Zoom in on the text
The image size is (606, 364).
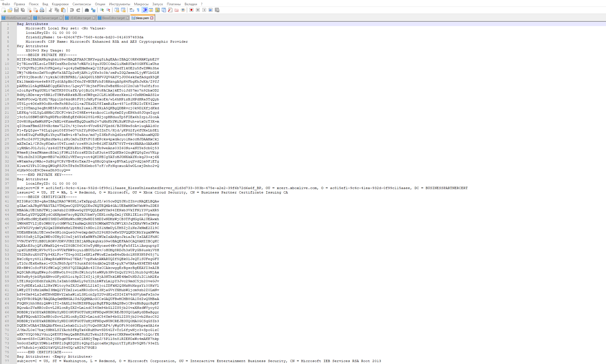pyautogui.click(x=102, y=10)
